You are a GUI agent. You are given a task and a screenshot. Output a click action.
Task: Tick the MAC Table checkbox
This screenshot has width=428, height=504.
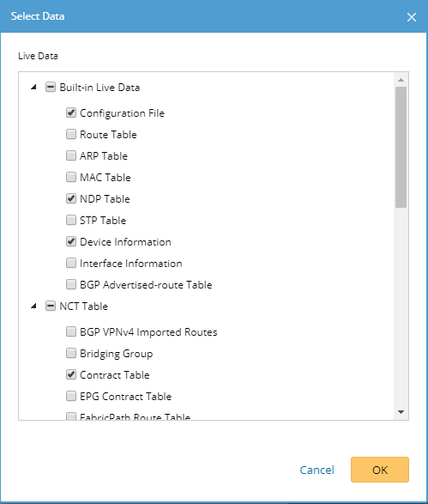[x=71, y=177]
